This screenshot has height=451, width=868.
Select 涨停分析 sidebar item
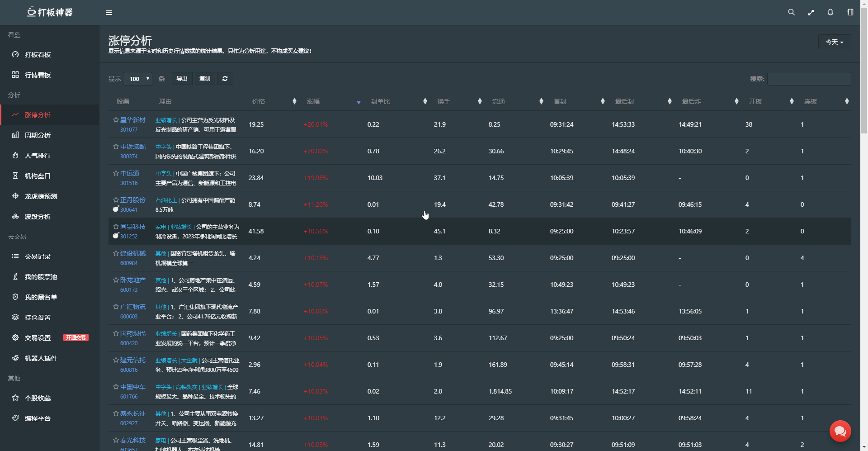pos(50,115)
